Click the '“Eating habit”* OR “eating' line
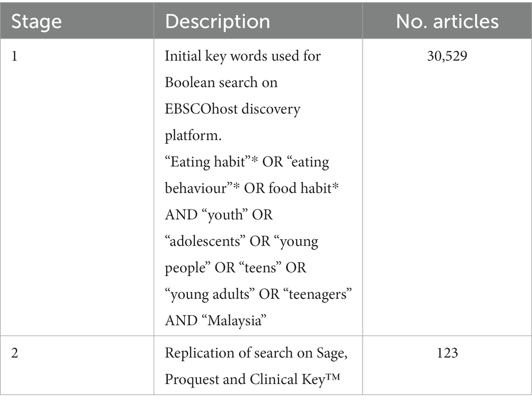Screen dimensions: 532x402 (247, 162)
